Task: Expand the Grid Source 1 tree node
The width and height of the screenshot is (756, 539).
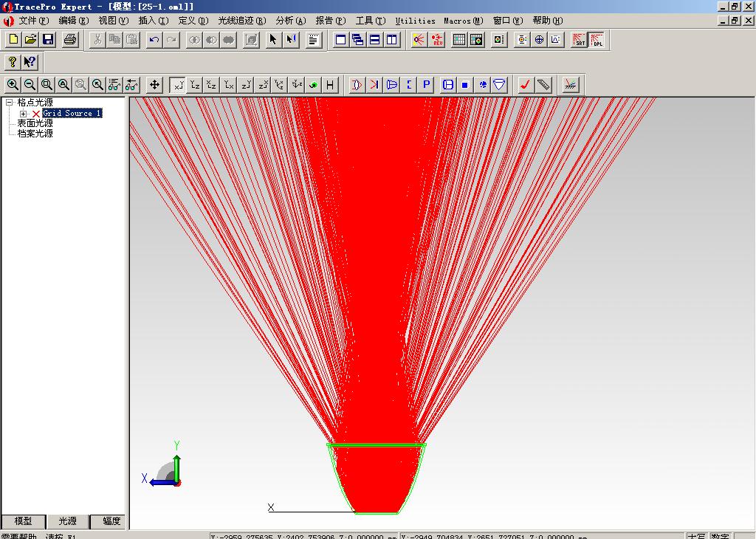Action: pos(24,114)
